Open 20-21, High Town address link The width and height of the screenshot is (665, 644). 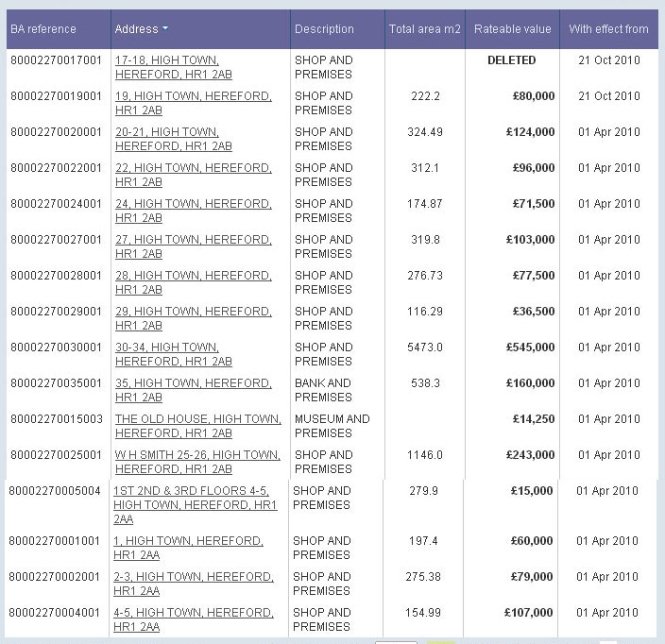coord(174,139)
